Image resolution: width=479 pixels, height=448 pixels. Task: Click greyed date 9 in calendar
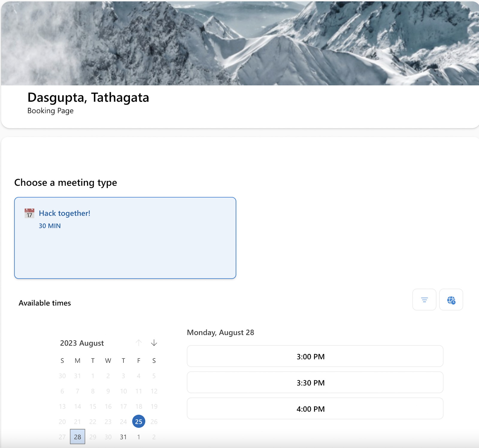tap(108, 391)
